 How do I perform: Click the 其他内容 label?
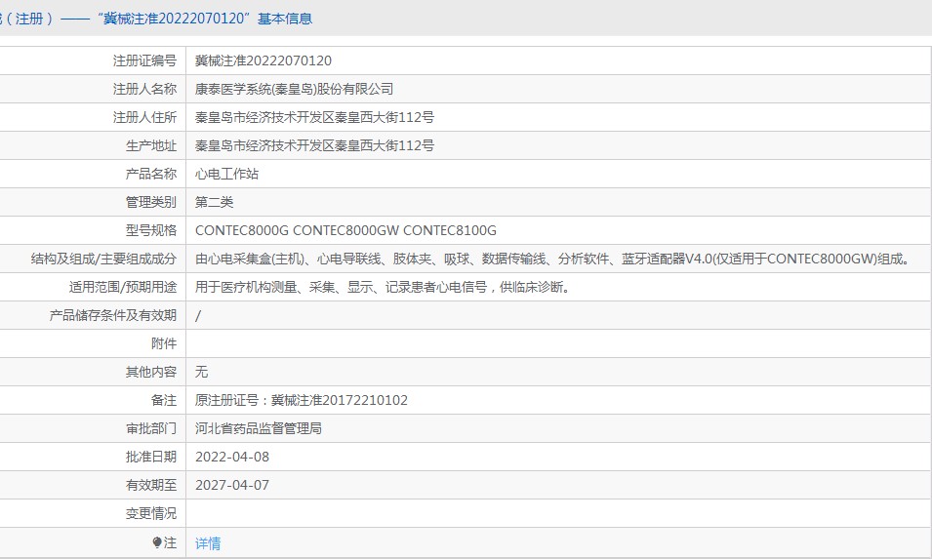click(x=151, y=372)
